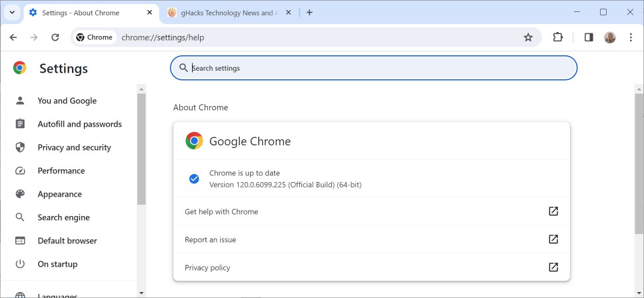Click the sidebar scrollbar up arrow
This screenshot has width=644, height=298.
[x=141, y=89]
